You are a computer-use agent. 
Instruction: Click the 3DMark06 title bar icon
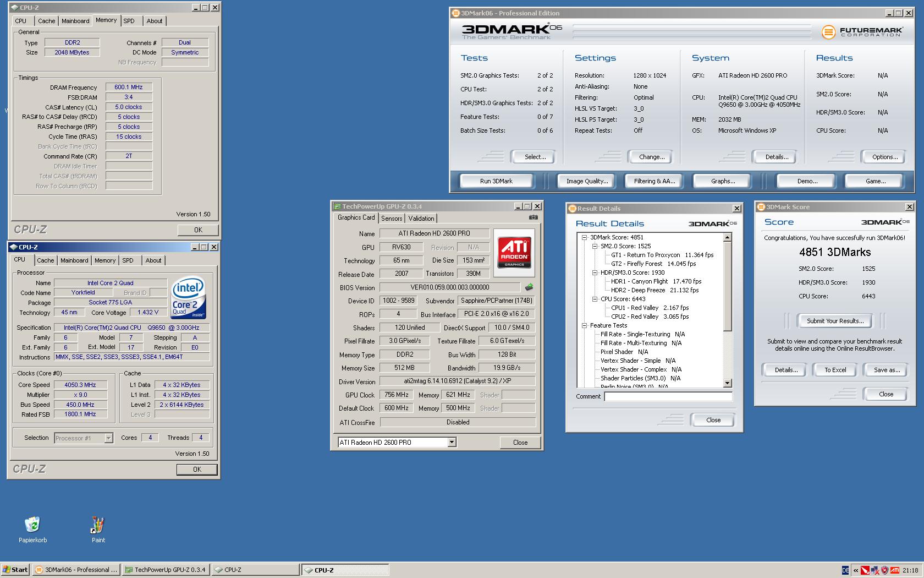[455, 13]
